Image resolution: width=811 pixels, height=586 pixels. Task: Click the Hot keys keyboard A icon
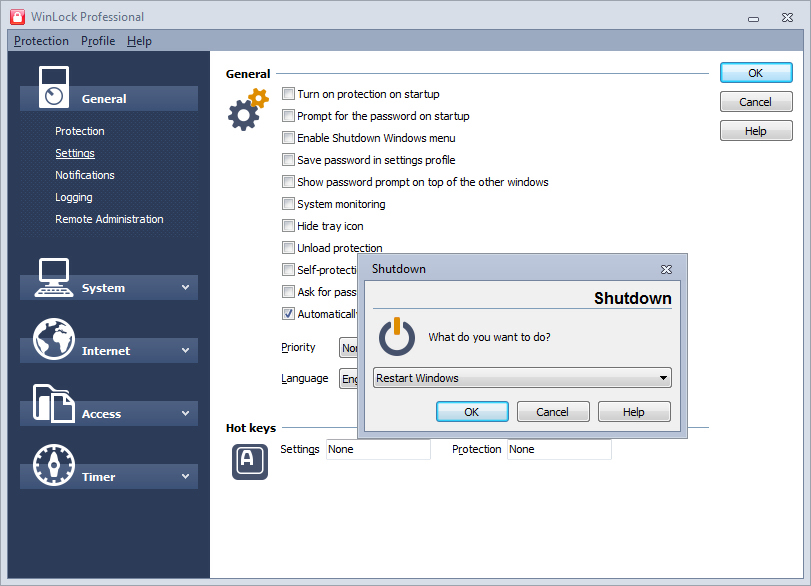tap(250, 462)
